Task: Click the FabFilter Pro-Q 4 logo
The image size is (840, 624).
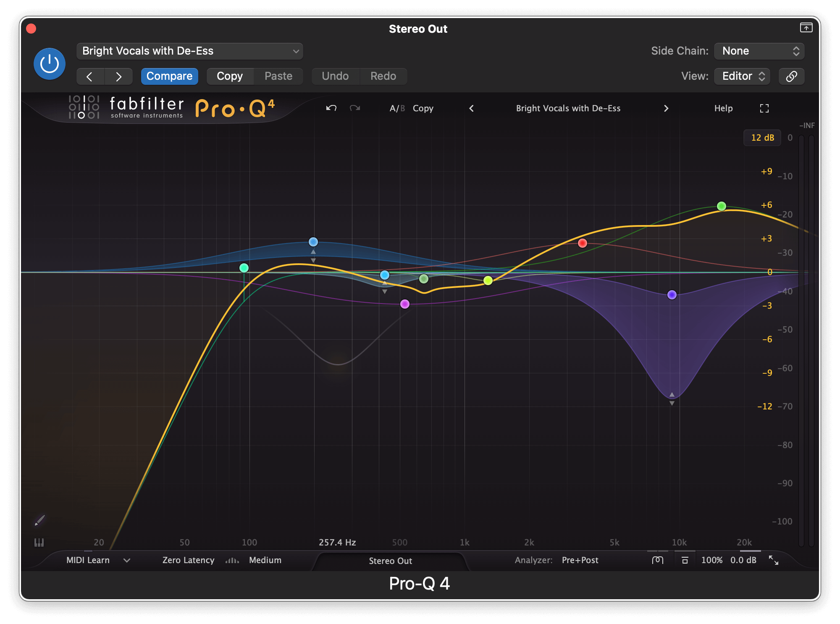Action: click(x=172, y=107)
